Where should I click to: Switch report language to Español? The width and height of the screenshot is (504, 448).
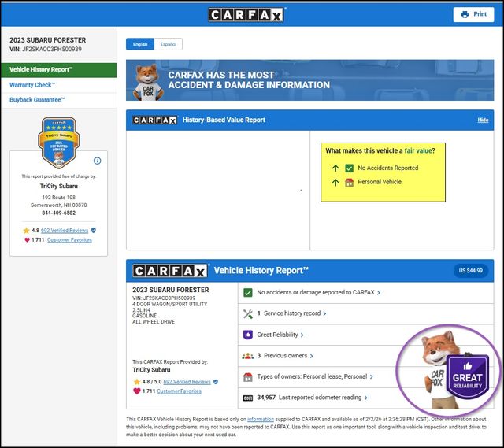click(168, 45)
